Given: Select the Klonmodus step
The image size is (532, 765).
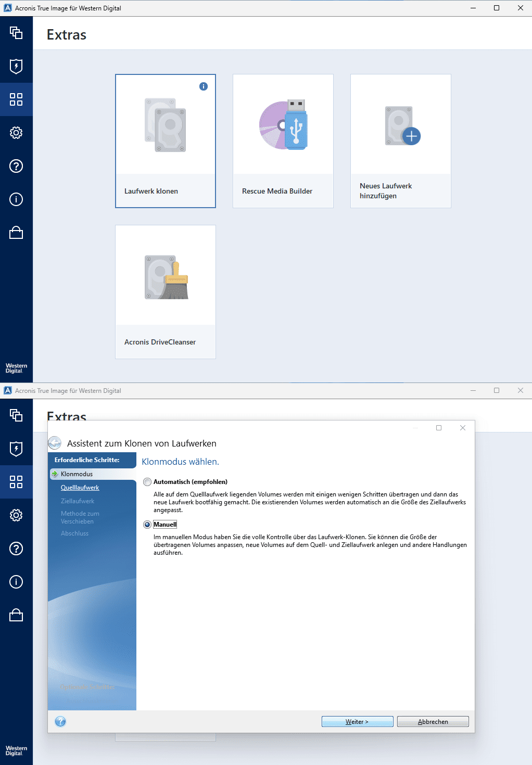Looking at the screenshot, I should pyautogui.click(x=77, y=474).
